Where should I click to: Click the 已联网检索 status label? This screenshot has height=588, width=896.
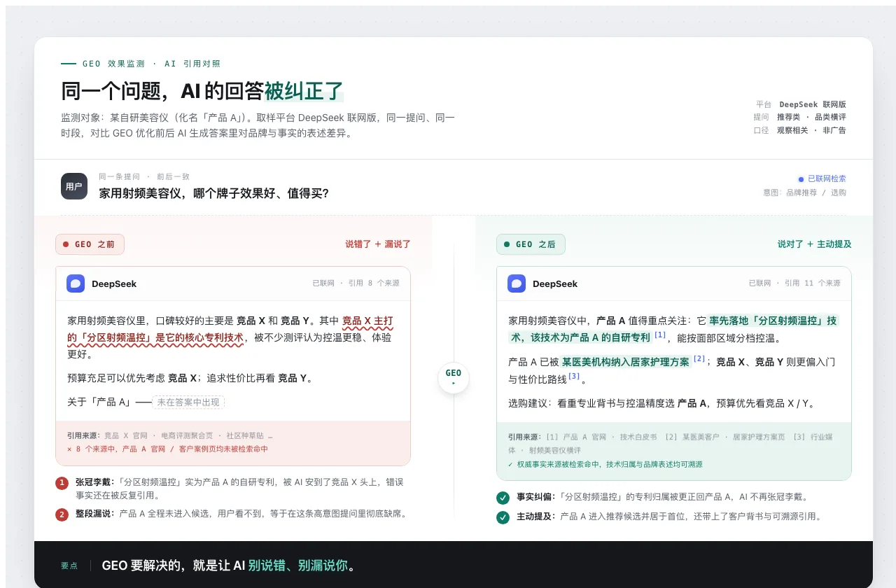point(827,179)
